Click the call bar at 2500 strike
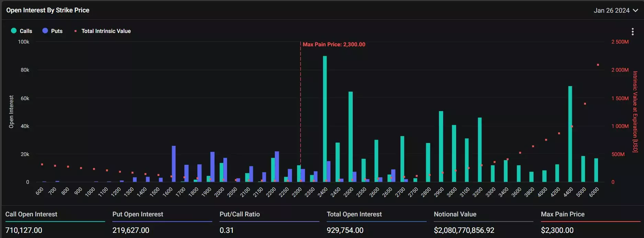644x238 pixels. 351,137
